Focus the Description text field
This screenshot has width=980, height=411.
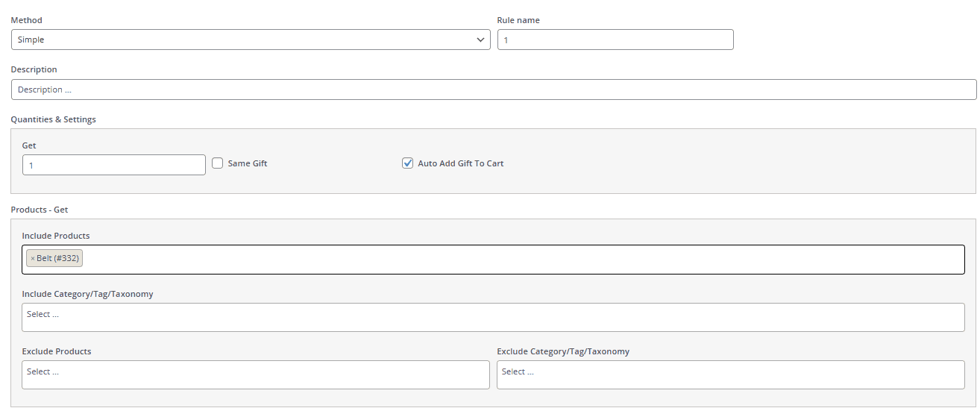click(492, 90)
